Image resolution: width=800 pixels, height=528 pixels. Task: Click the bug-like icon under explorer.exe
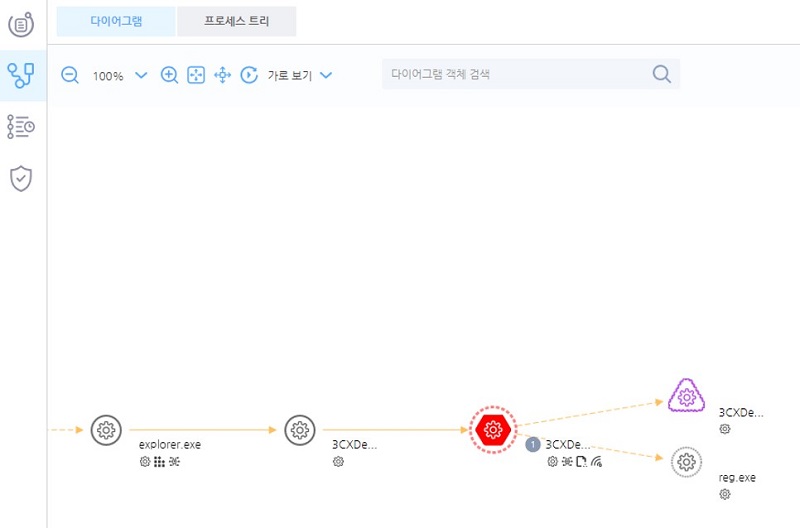[x=174, y=462]
